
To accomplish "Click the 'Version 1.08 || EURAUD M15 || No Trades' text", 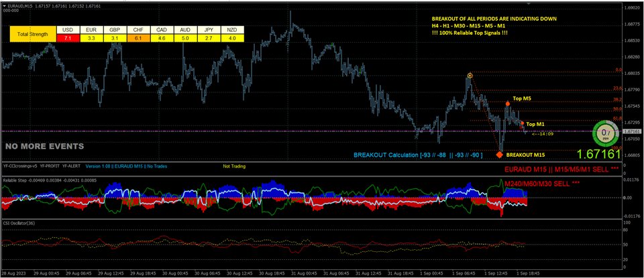I will [127, 167].
